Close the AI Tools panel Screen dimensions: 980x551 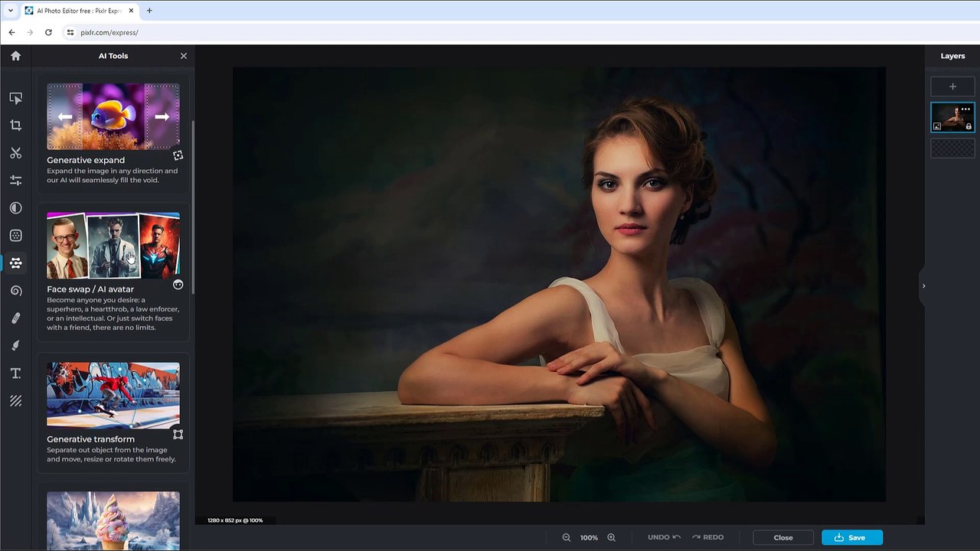[x=184, y=56]
